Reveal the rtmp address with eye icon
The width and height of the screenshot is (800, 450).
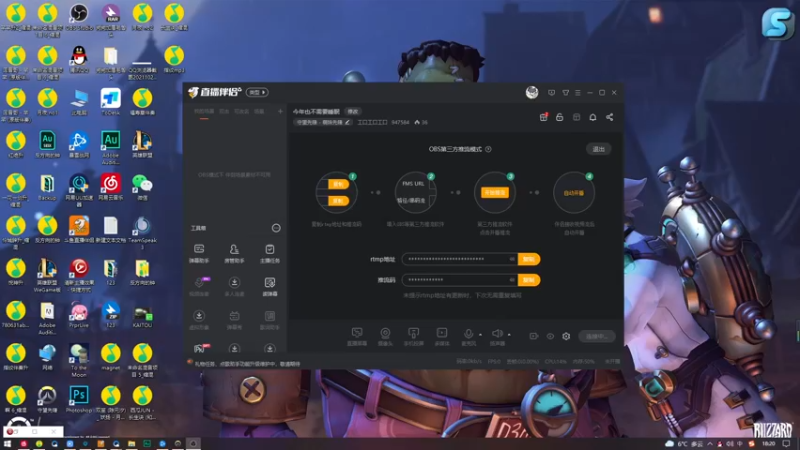pyautogui.click(x=512, y=259)
